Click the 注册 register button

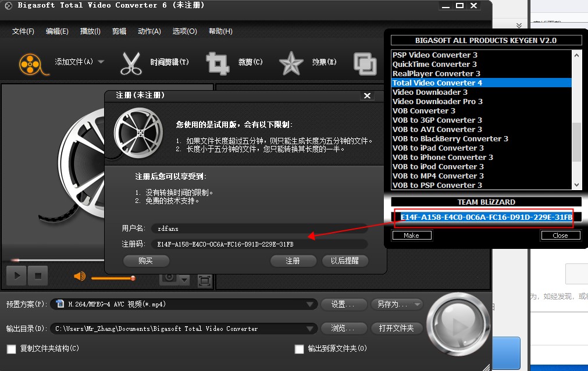click(x=293, y=261)
